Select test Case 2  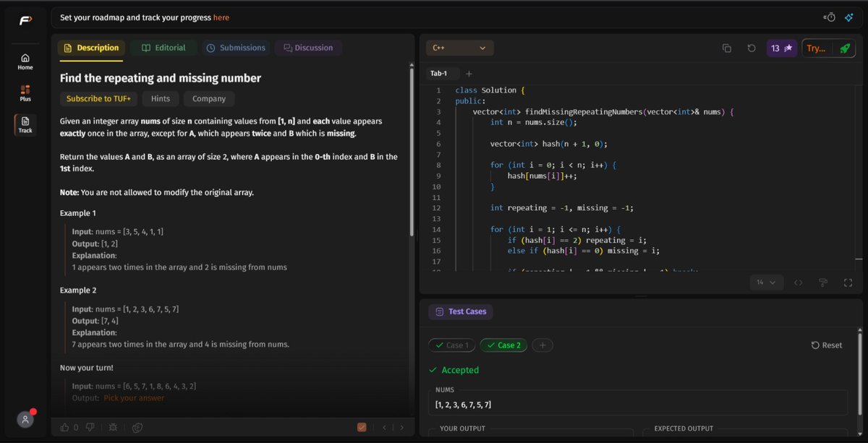click(x=503, y=345)
